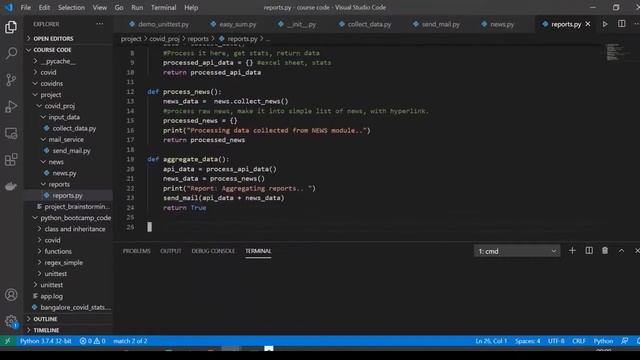The image size is (640, 360).
Task: Change encoding via UTF-8 status item
Action: pyautogui.click(x=556, y=341)
